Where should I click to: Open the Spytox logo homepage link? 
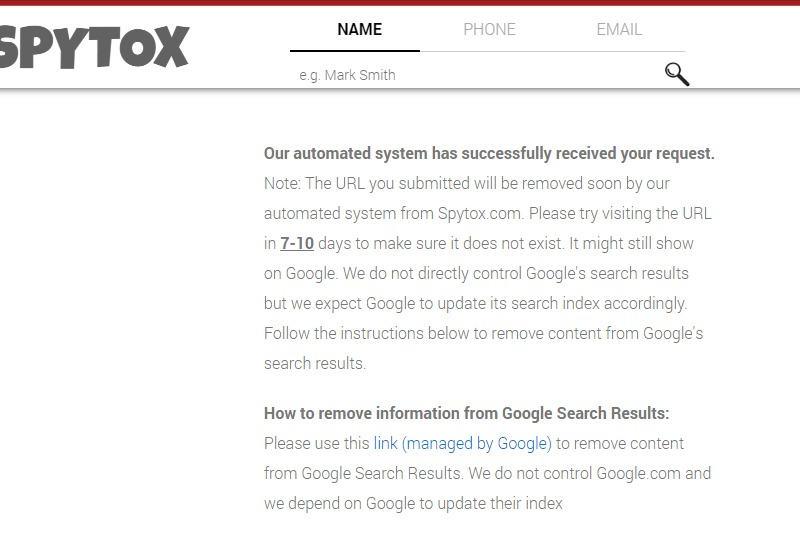coord(95,46)
